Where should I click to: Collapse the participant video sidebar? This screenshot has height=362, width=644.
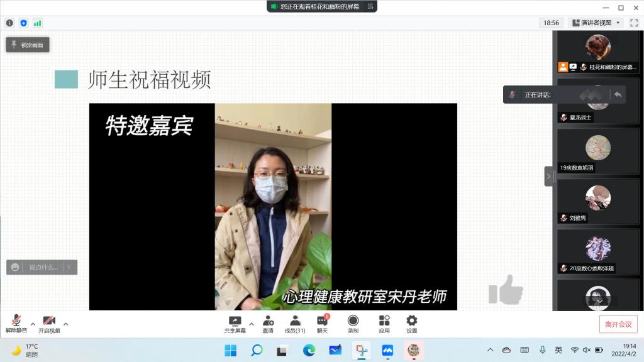click(x=548, y=177)
